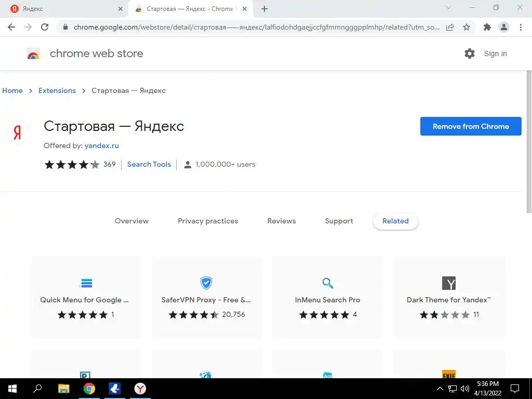Screen dimensions: 532x399
Task: Click the star rating of Стартовая — Яндекс
Action: [x=72, y=165]
